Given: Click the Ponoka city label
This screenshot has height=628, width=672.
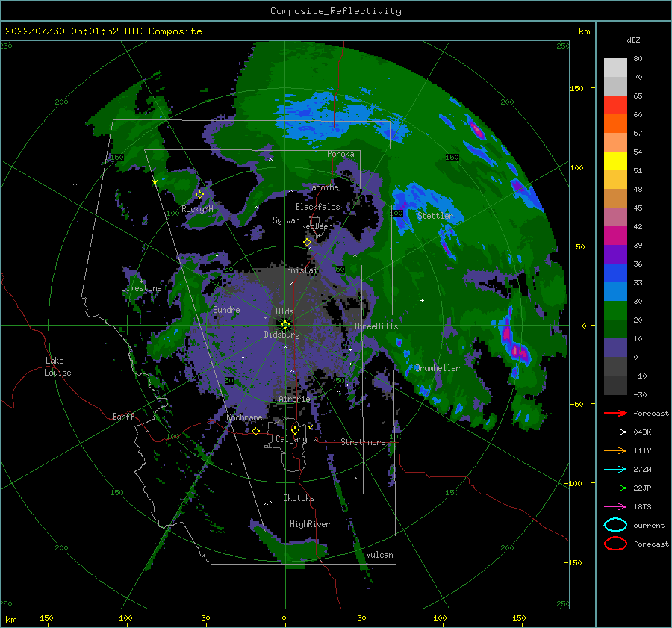Looking at the screenshot, I should point(340,154).
